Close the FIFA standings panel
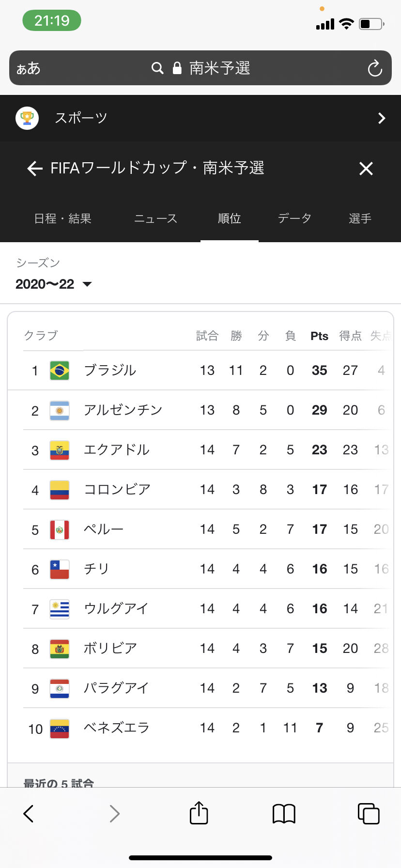Viewport: 401px width, 868px height. pyautogui.click(x=366, y=169)
